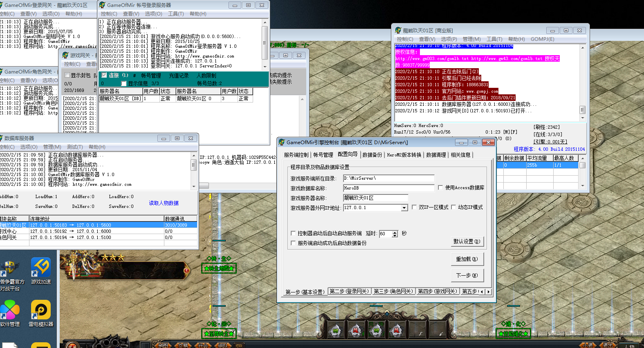This screenshot has width=644, height=348.
Task: Click the 交易 button in game bar
Action: pyautogui.click(x=183, y=345)
